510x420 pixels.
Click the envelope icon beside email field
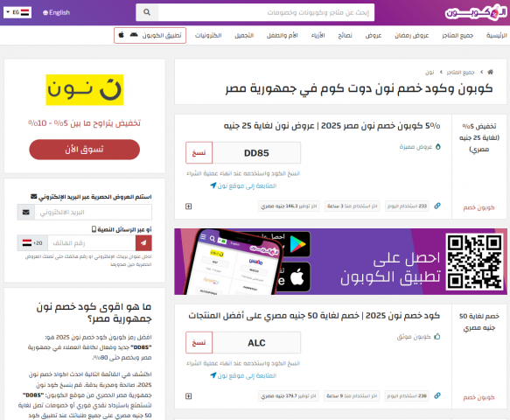[26, 212]
